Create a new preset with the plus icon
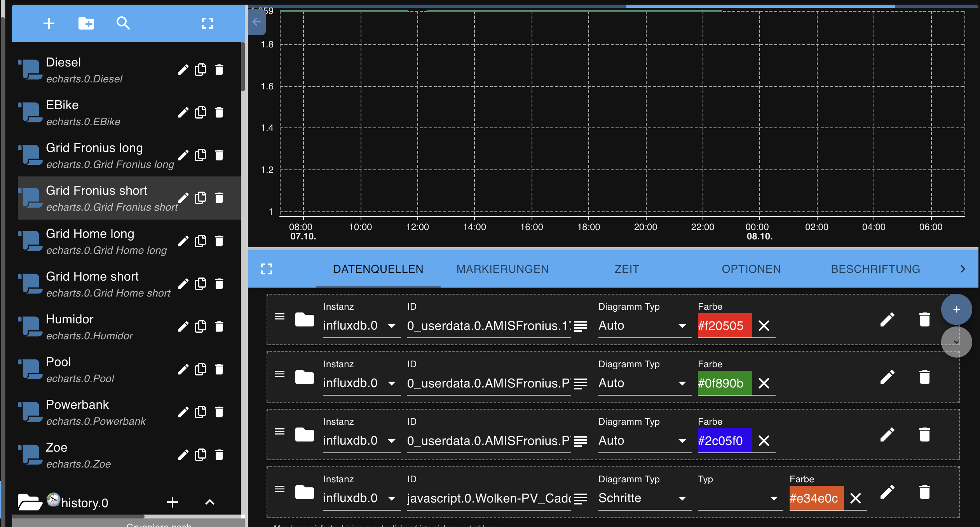The height and width of the screenshot is (527, 980). click(49, 23)
